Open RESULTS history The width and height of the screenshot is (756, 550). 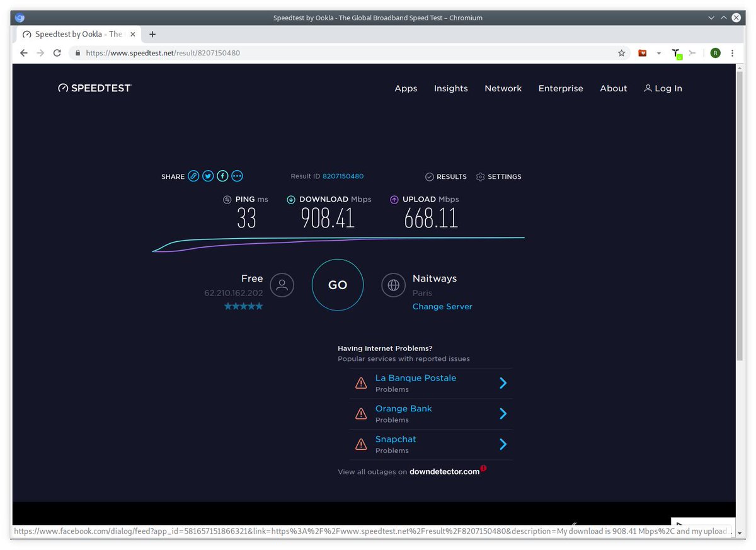446,176
